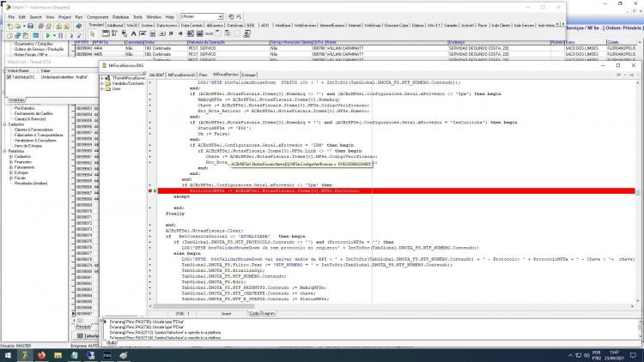Click the Open file folder toolbar icon
This screenshot has width=644, height=362.
click(18, 27)
